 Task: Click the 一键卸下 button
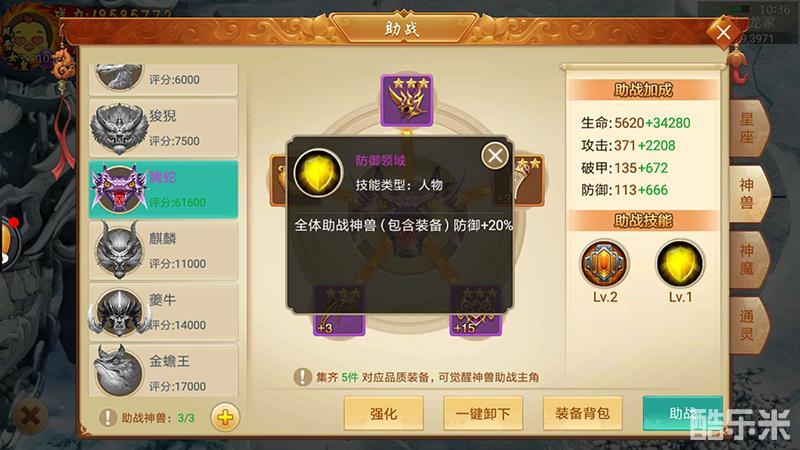483,413
